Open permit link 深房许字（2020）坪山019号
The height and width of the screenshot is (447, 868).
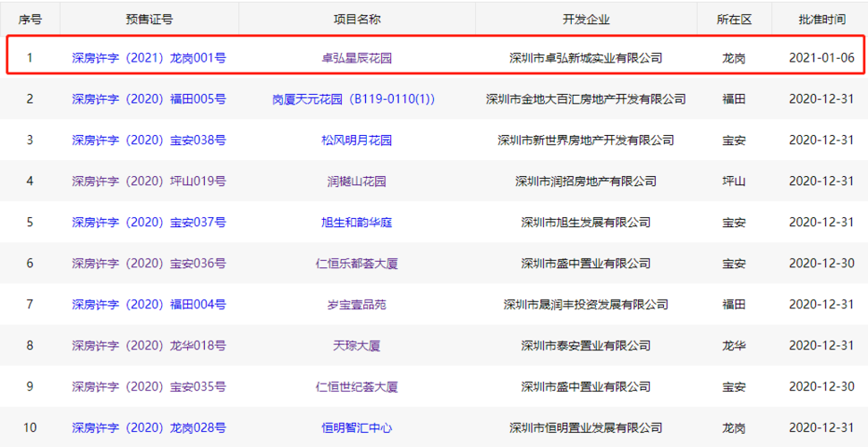point(149,181)
